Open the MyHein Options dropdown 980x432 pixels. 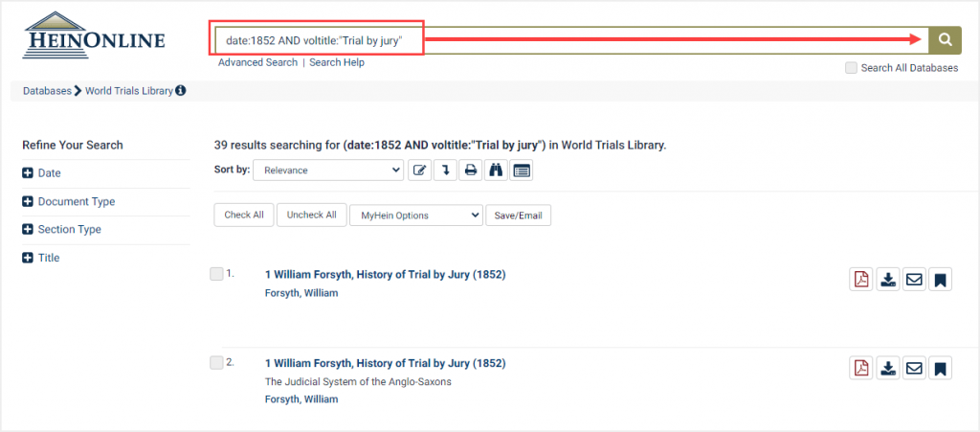(416, 216)
